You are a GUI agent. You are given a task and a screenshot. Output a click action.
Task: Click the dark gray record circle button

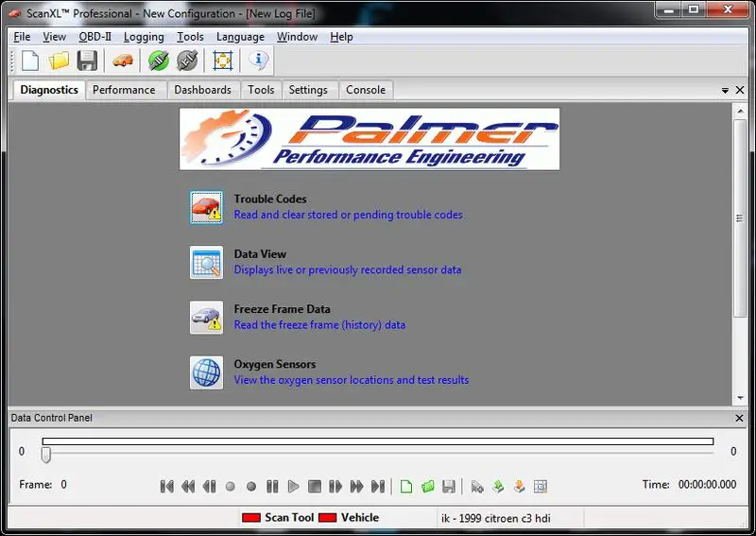coord(251,486)
